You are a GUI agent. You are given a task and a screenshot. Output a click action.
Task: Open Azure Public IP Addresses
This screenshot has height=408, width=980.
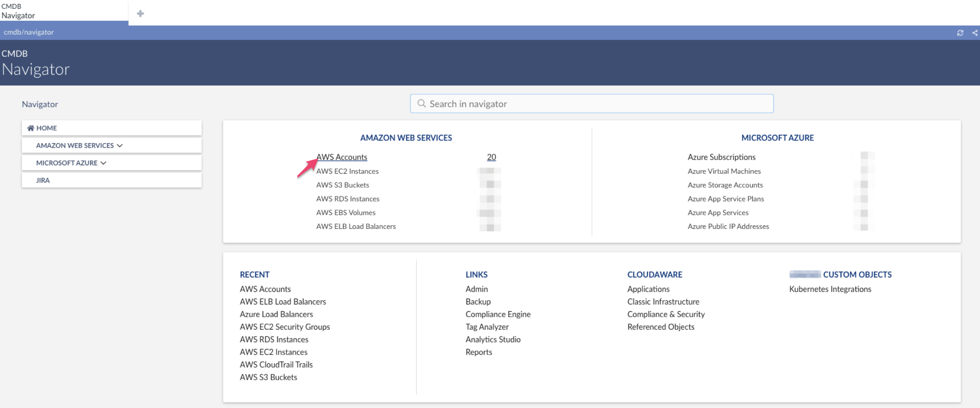click(728, 226)
